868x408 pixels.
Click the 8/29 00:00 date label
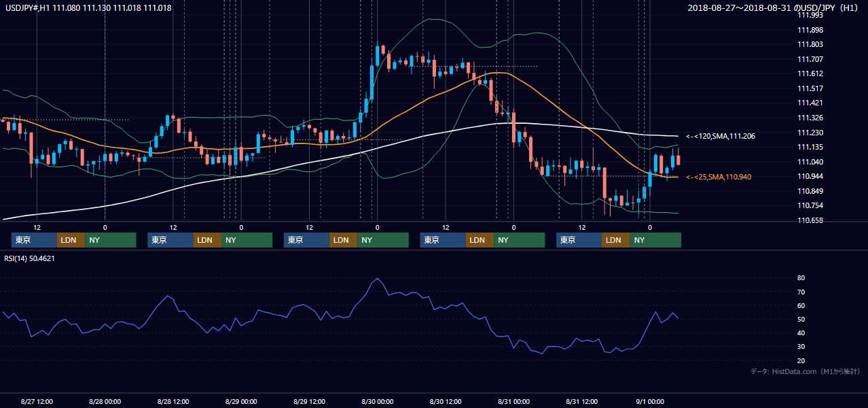point(241,402)
